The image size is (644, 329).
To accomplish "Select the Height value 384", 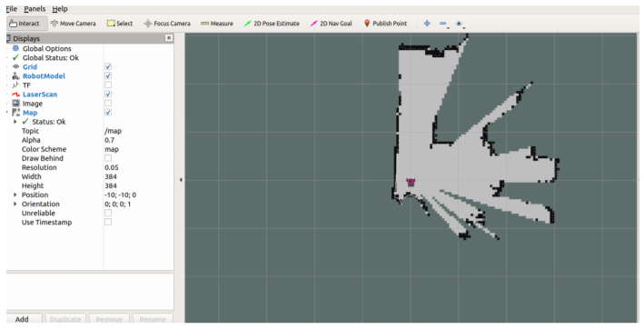I will pyautogui.click(x=111, y=185).
